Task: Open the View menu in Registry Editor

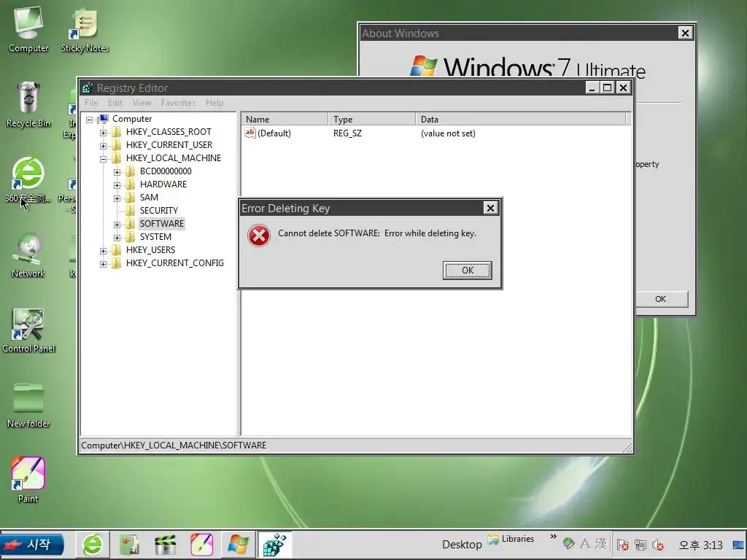Action: pos(142,103)
